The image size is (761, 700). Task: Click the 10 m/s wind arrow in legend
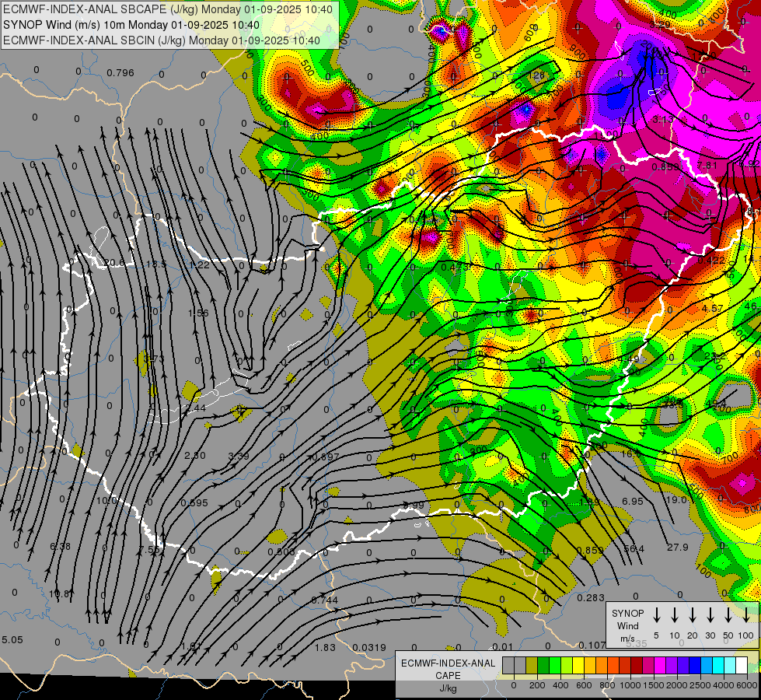(675, 615)
